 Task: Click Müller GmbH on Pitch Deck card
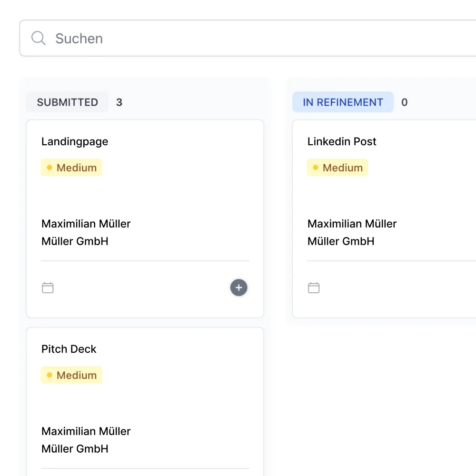(75, 449)
